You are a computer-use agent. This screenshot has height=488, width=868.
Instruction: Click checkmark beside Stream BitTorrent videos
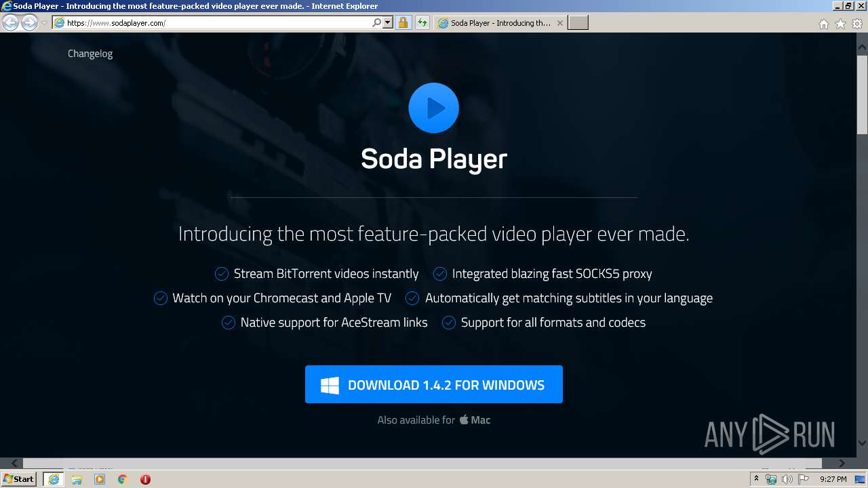pos(222,274)
